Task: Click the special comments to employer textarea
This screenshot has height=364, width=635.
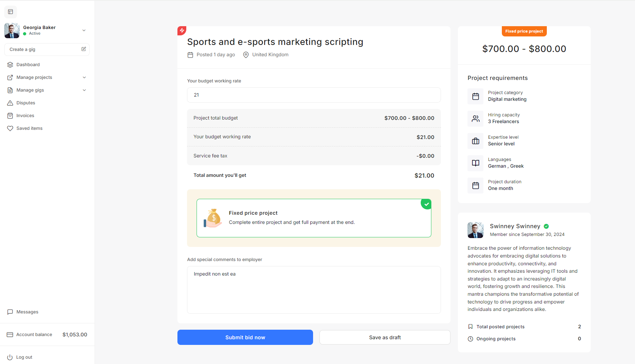Action: coord(313,290)
